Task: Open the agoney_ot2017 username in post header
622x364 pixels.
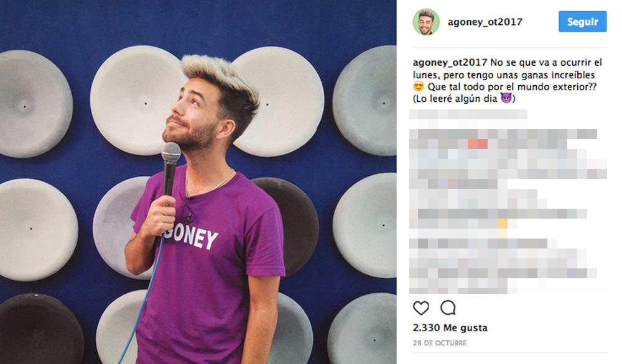Action: 485,22
